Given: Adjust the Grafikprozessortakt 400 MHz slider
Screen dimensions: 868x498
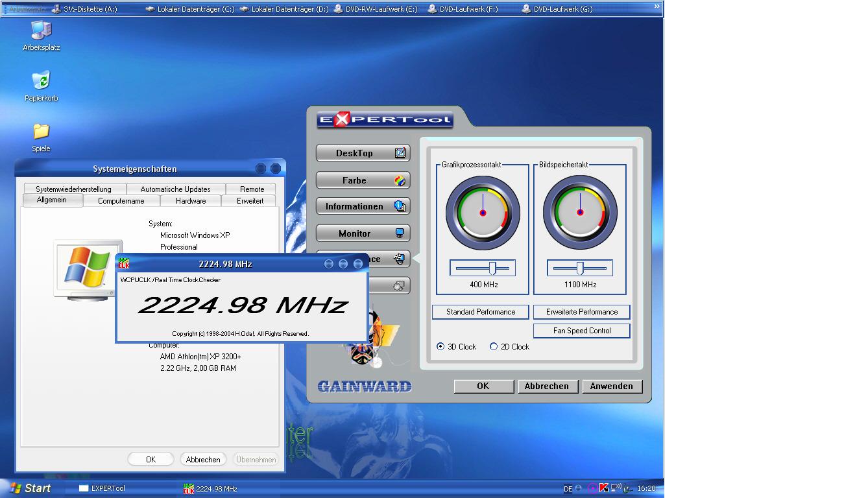Looking at the screenshot, I should 483,268.
